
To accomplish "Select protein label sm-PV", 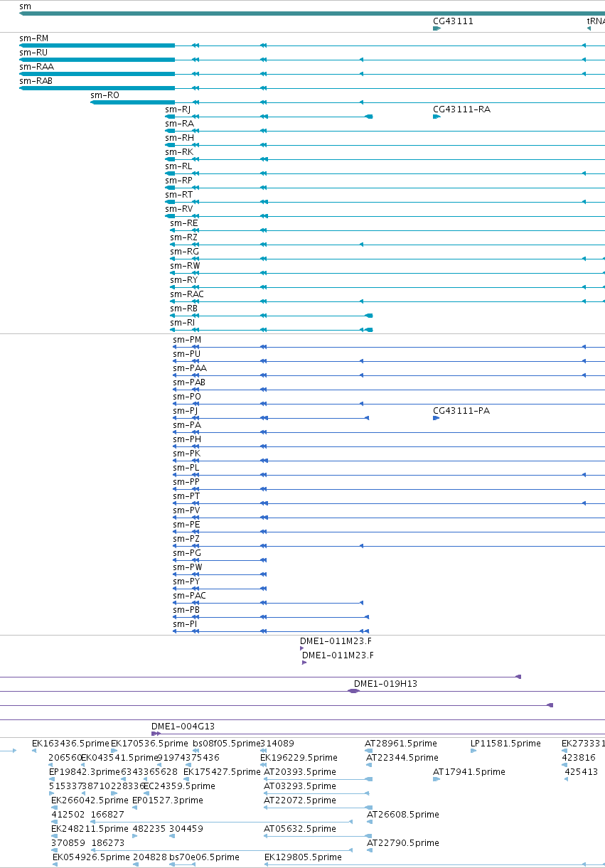I will (186, 510).
